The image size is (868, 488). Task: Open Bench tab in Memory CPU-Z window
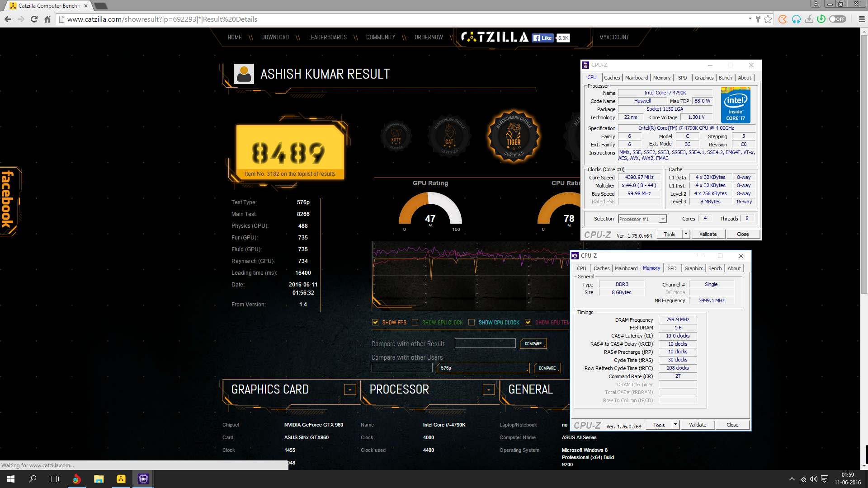click(715, 268)
